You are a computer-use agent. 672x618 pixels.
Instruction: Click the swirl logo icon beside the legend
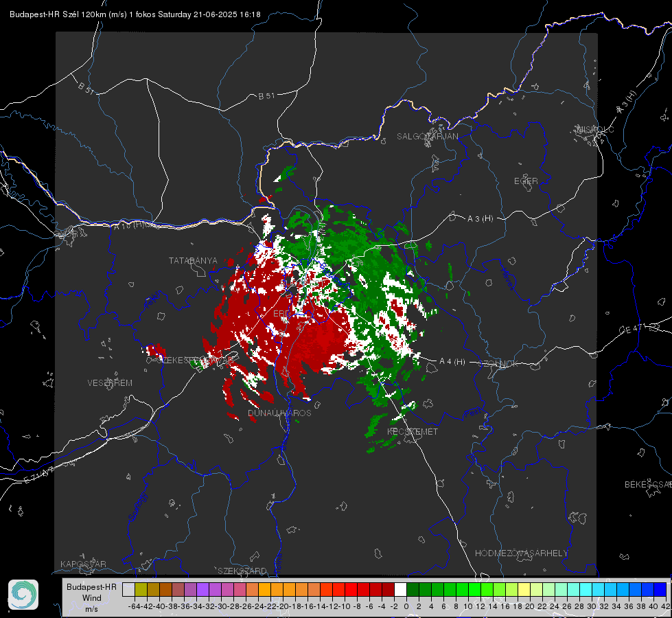(23, 595)
